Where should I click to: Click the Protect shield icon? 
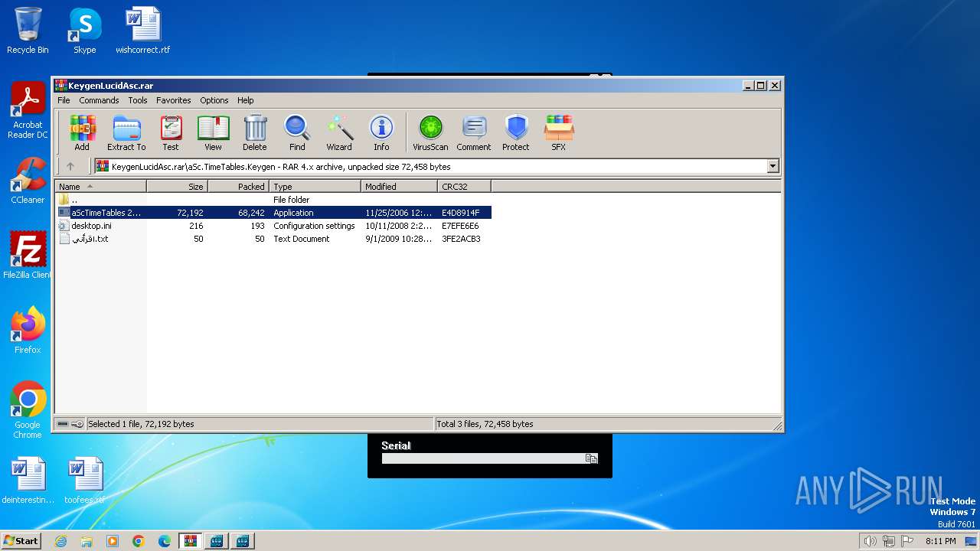pos(516,133)
